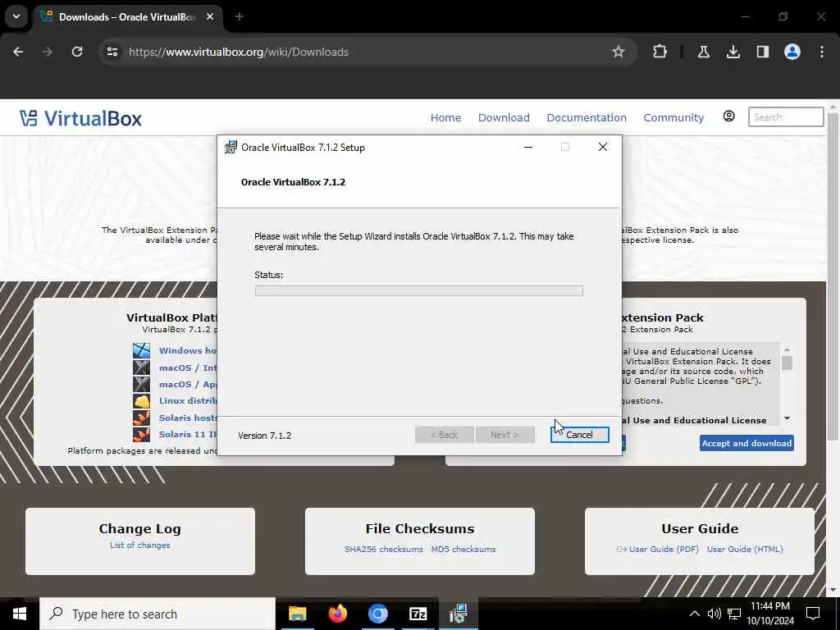The height and width of the screenshot is (630, 840).
Task: Open the List of changes link
Action: coord(139,545)
